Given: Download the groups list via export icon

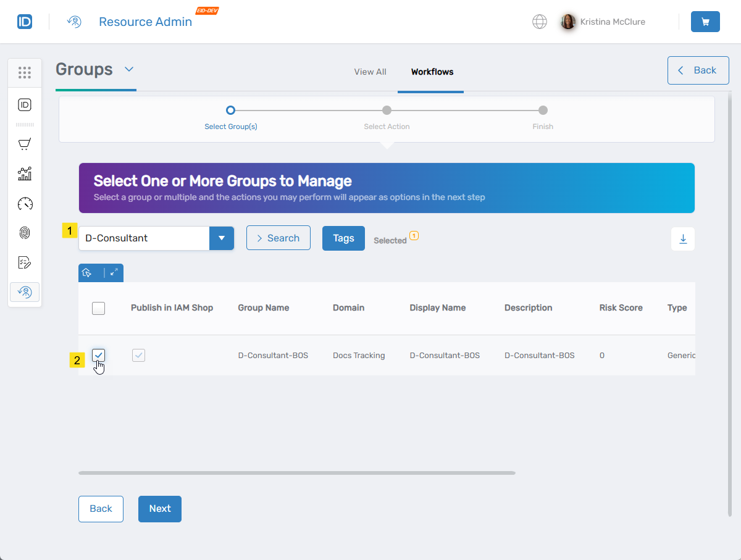Looking at the screenshot, I should point(683,239).
